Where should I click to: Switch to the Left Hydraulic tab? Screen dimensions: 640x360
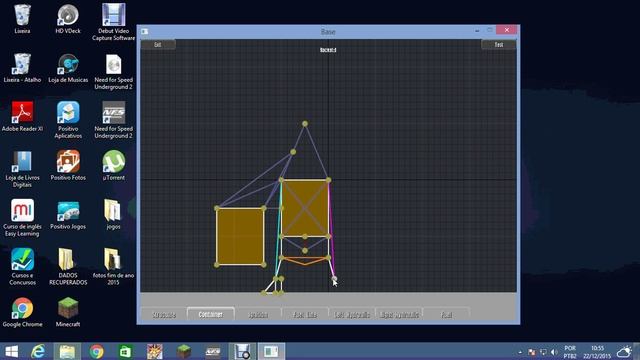(352, 314)
